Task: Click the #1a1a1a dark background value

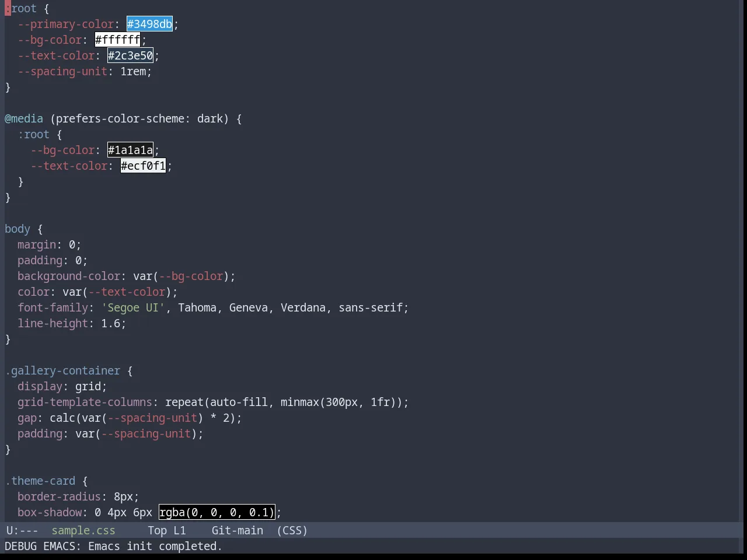Action: pos(130,150)
